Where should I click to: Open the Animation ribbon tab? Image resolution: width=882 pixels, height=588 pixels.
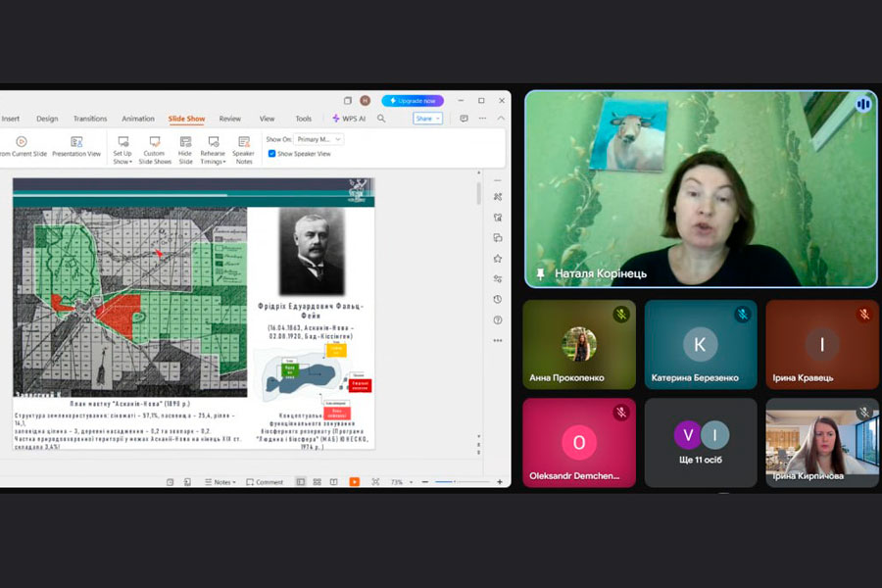click(x=138, y=119)
